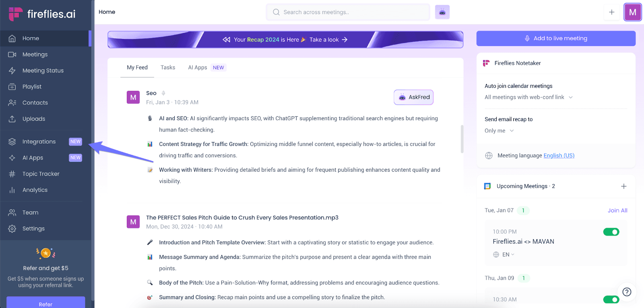
Task: Click the Fireflies Notetaker logo icon
Action: point(486,63)
